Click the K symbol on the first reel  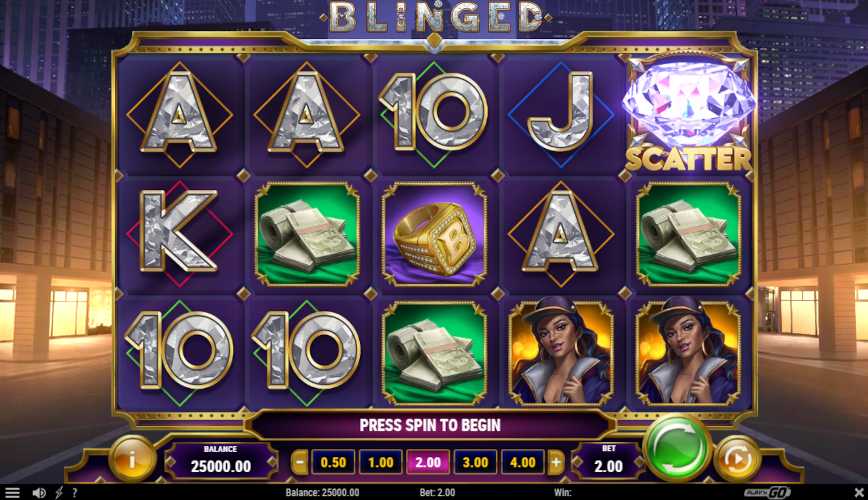click(x=179, y=231)
